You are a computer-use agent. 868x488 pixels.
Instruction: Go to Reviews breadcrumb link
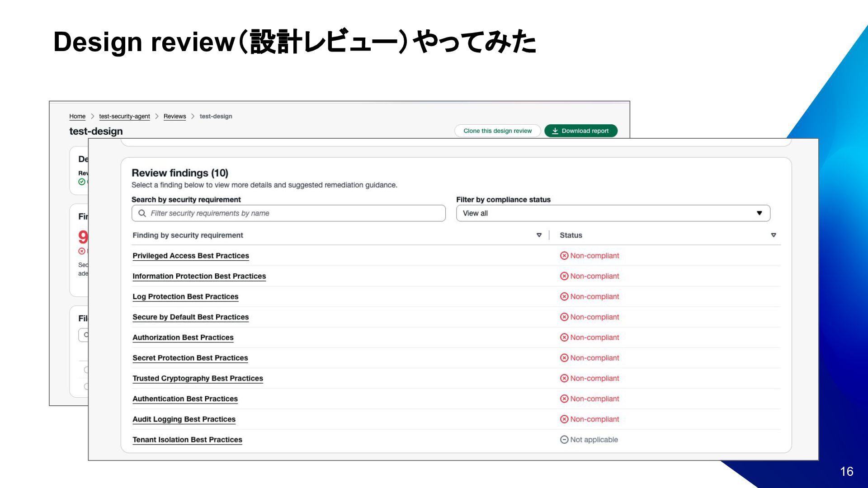[x=175, y=116]
